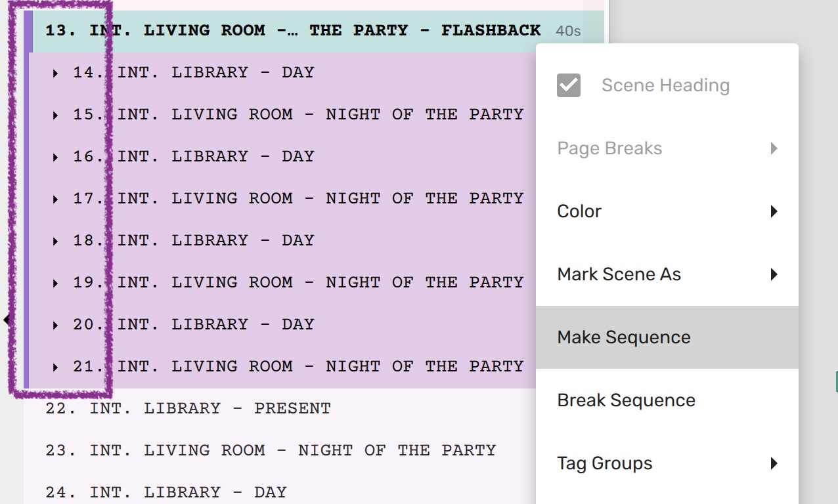Toggle the Scene Heading checkbox
The image size is (838, 504).
(569, 85)
